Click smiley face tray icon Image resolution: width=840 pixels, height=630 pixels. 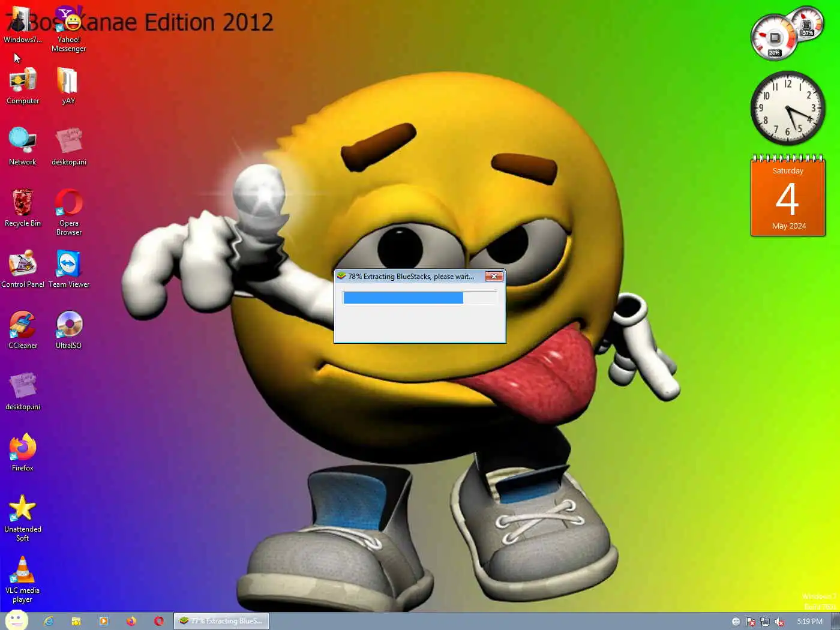pyautogui.click(x=736, y=622)
